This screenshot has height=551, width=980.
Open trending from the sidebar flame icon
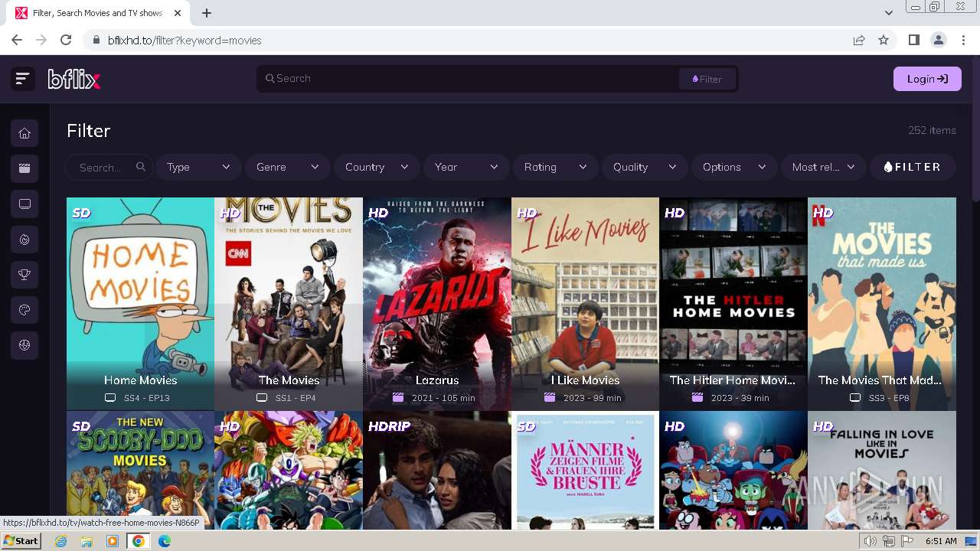coord(24,240)
